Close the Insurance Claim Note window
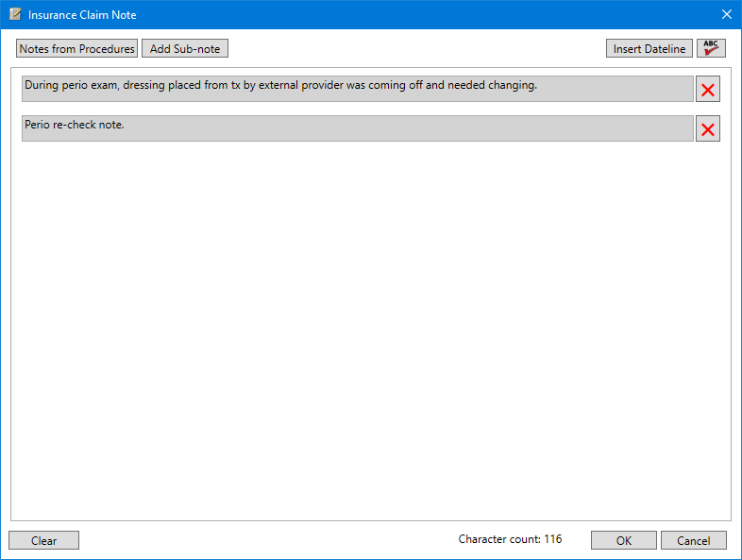 727,14
